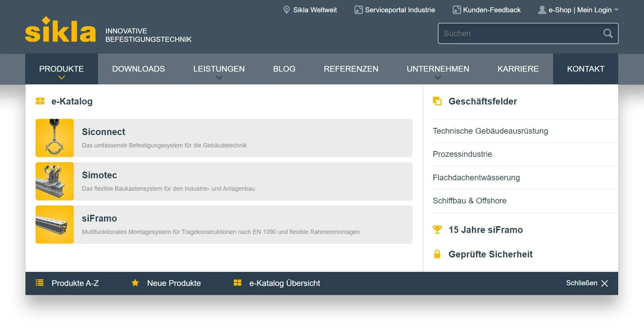Click the padlock icon for Geprüfte Sicherheit
This screenshot has height=331, width=644.
[437, 254]
